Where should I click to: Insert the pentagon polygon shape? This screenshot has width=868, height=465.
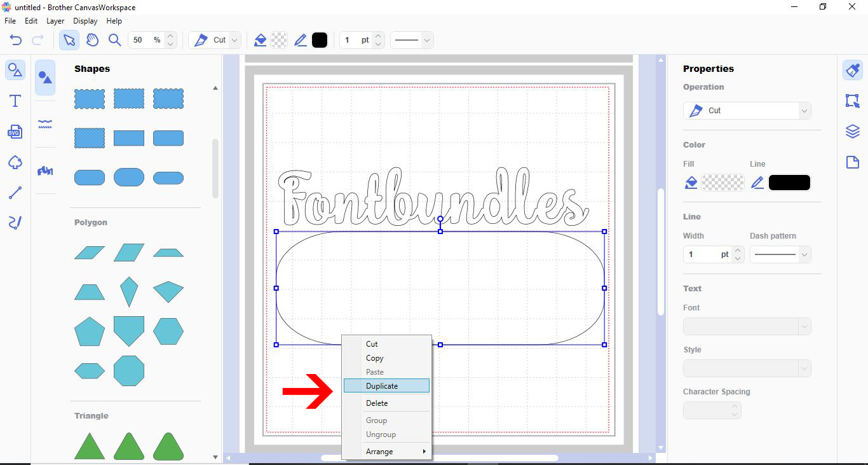coord(90,331)
